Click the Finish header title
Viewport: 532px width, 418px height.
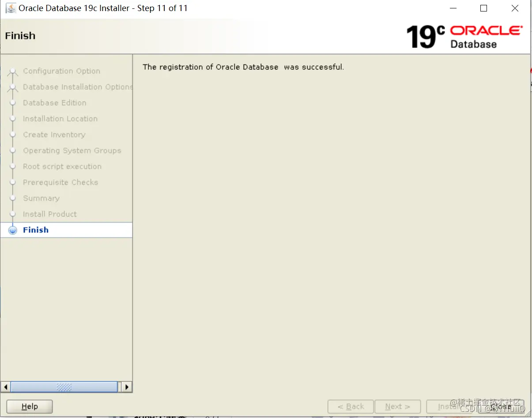click(x=20, y=36)
